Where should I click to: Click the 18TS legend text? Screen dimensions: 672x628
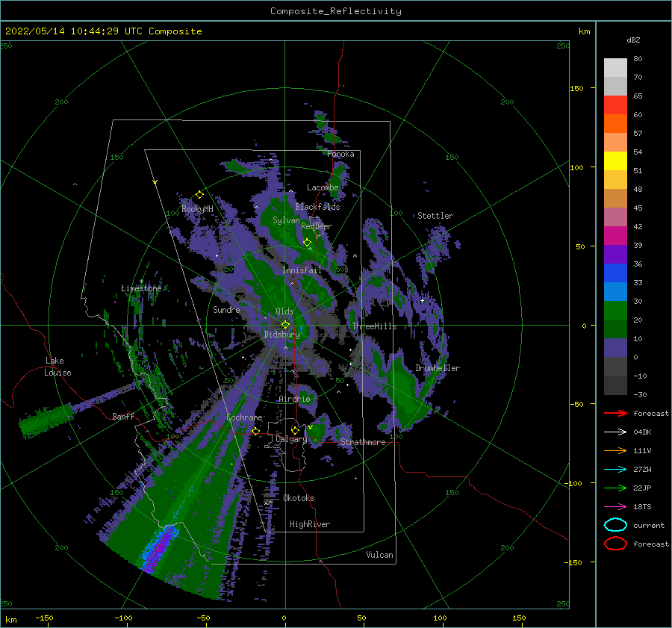point(642,507)
